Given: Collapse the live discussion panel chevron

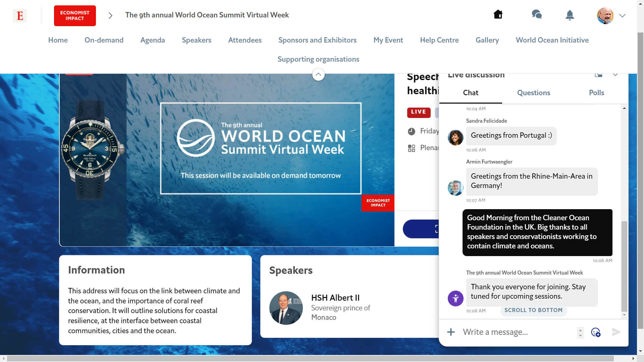Looking at the screenshot, I should (x=615, y=75).
